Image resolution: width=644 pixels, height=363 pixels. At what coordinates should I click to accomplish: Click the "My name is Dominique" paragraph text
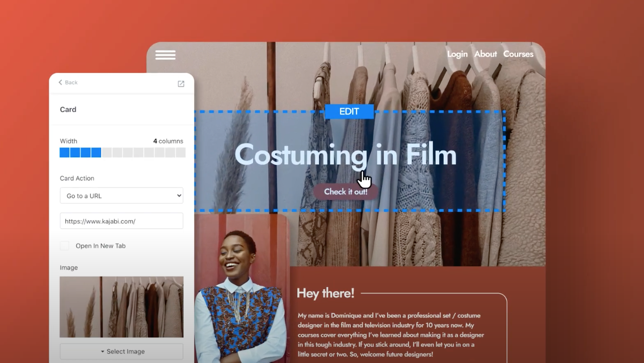[391, 334]
